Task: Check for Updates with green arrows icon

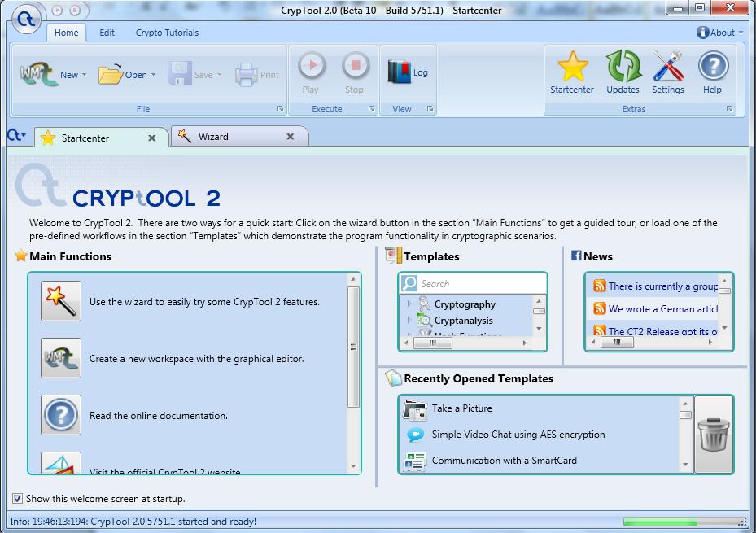Action: [623, 66]
